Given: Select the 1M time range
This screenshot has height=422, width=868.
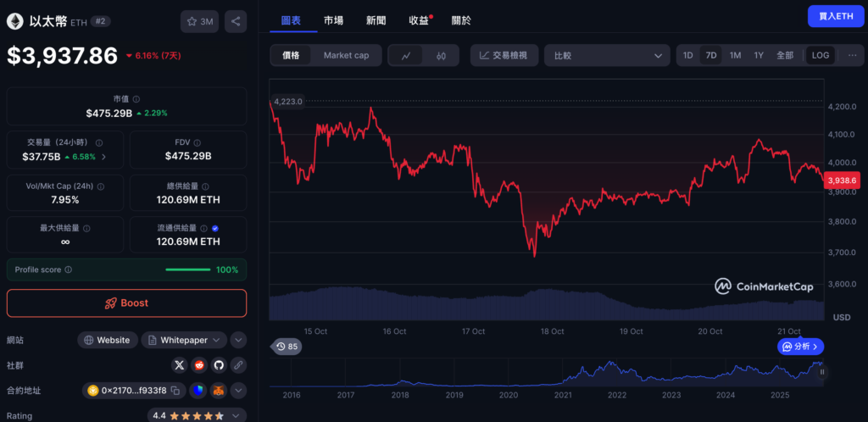Looking at the screenshot, I should click(735, 55).
